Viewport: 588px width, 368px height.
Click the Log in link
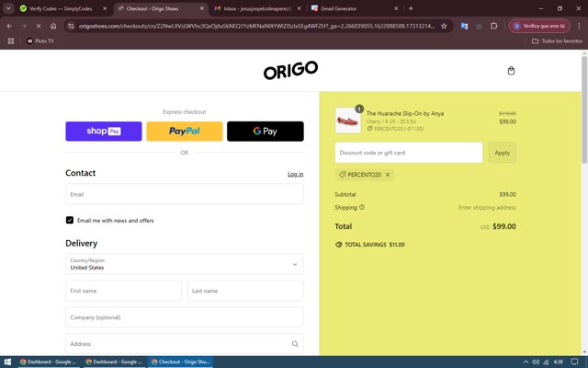point(295,174)
